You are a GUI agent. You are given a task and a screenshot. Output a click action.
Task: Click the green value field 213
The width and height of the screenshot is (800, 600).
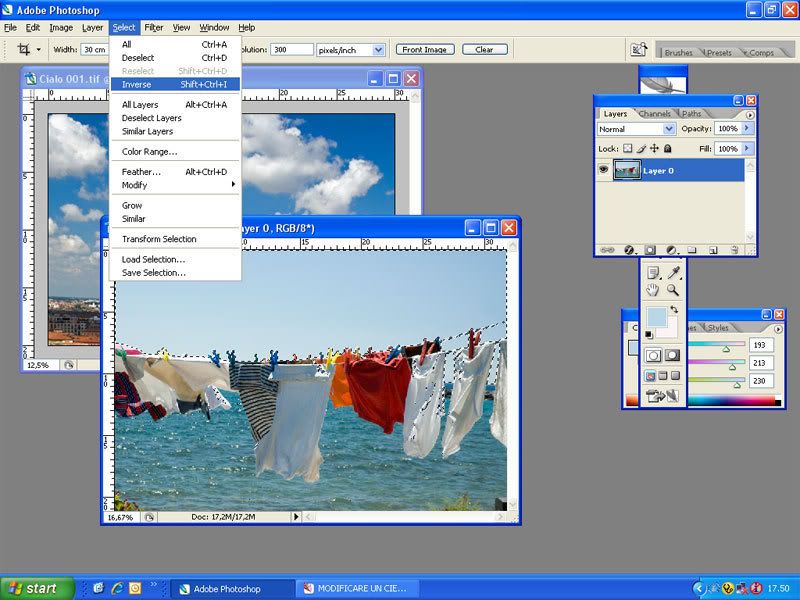pyautogui.click(x=760, y=363)
